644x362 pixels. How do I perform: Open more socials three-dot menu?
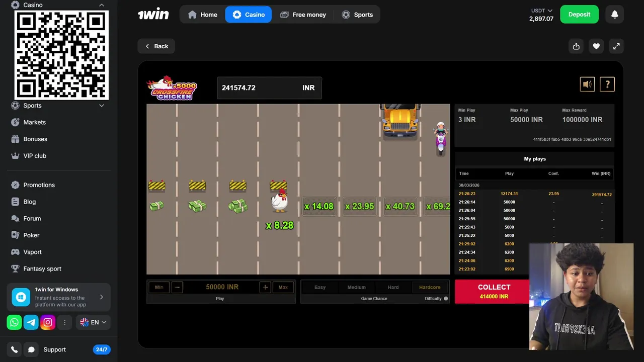coord(64,322)
